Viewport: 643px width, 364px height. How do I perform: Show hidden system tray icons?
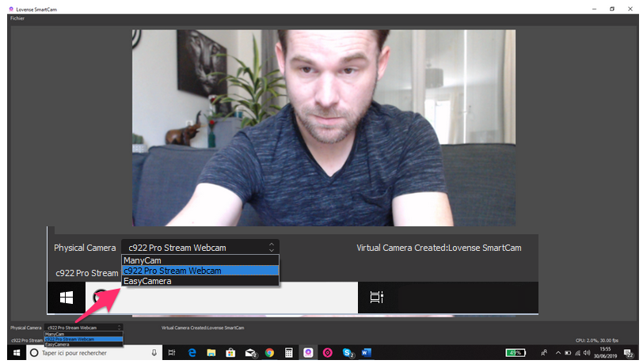(557, 353)
